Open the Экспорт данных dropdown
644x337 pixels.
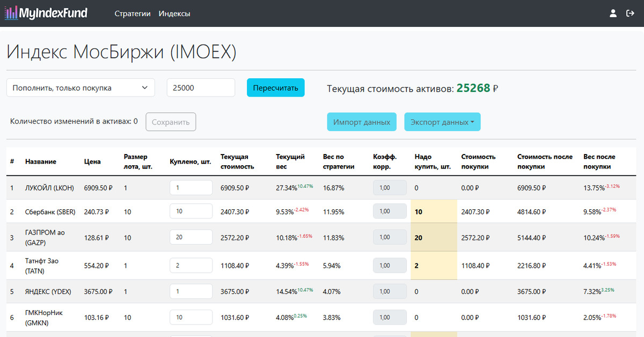point(442,122)
